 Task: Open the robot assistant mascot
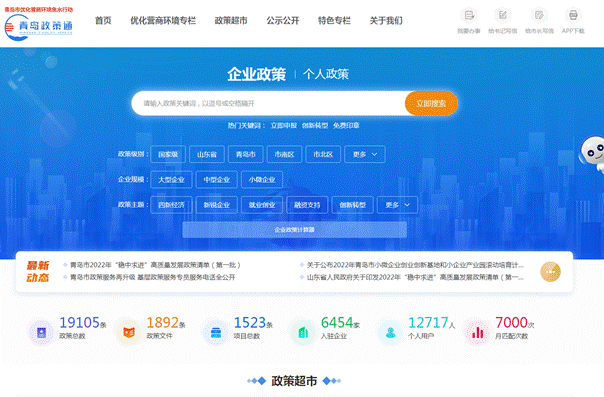593,154
